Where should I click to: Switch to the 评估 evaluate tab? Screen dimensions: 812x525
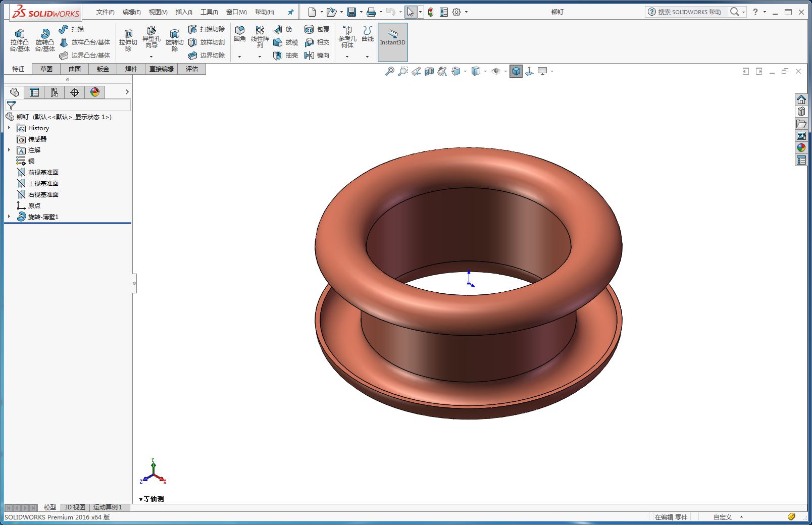[x=192, y=69]
